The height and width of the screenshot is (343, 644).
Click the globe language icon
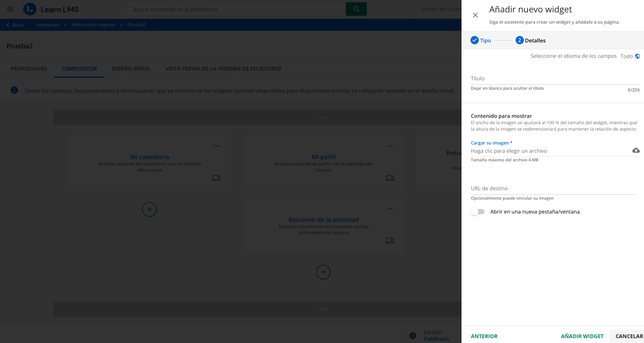pos(637,56)
